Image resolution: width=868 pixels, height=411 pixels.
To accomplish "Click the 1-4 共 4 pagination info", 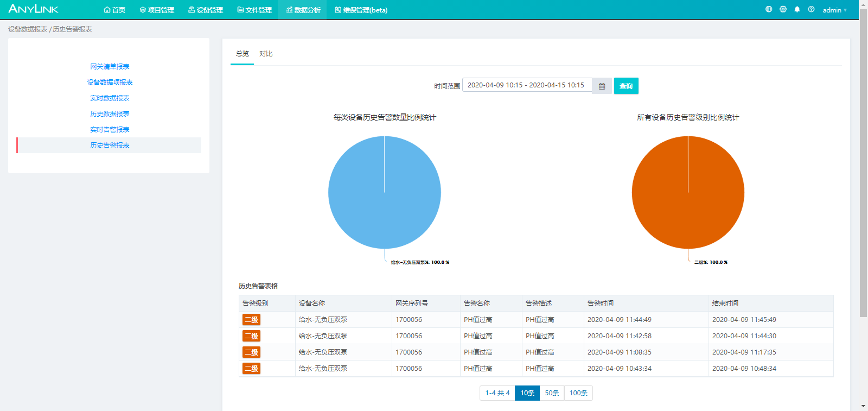I will click(x=497, y=393).
